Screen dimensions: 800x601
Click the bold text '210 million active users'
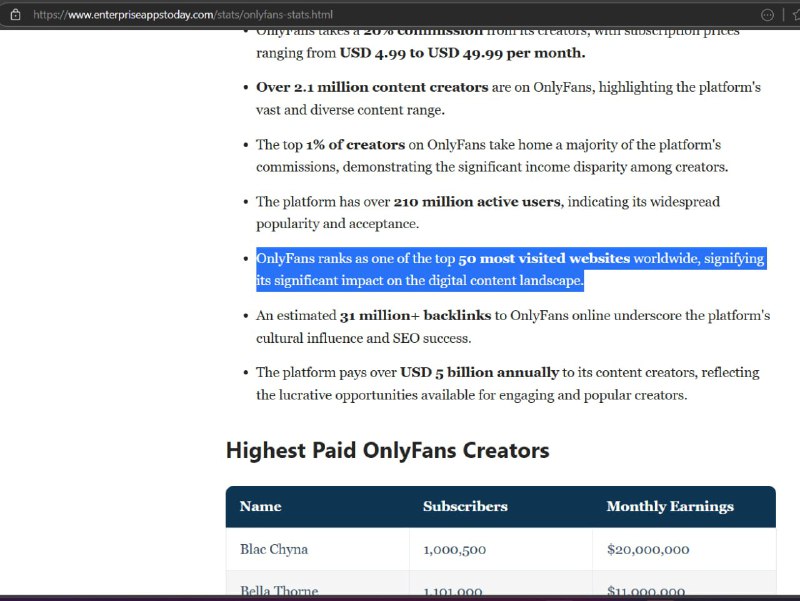pyautogui.click(x=477, y=202)
